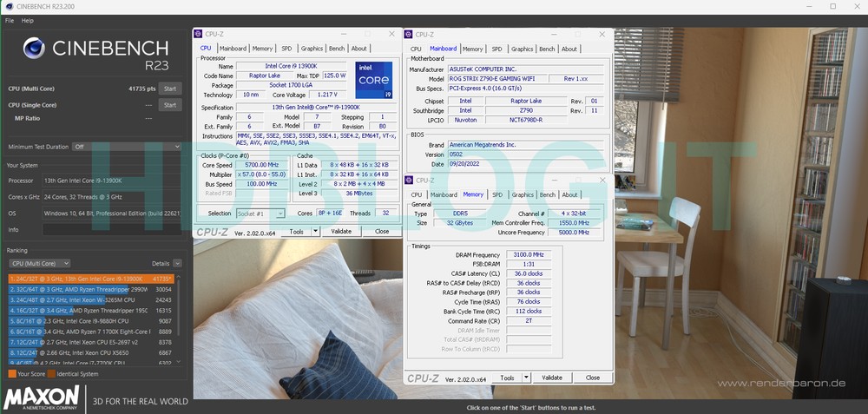Click the title icon of the CPU-Z memory window
This screenshot has height=414, width=868.
[409, 181]
